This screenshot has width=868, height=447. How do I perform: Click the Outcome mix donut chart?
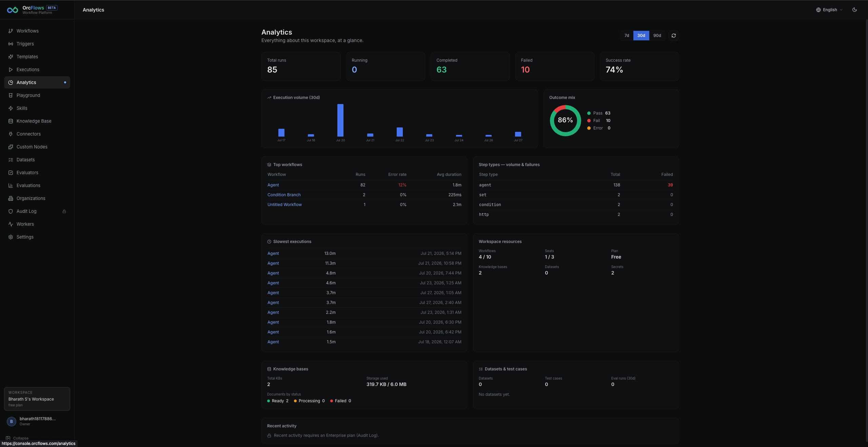click(x=565, y=120)
